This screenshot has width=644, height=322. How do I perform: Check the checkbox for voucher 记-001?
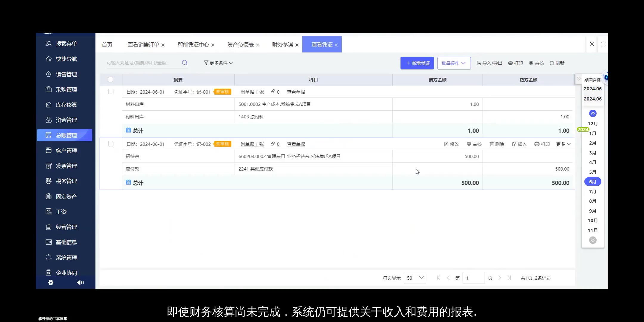tap(111, 92)
